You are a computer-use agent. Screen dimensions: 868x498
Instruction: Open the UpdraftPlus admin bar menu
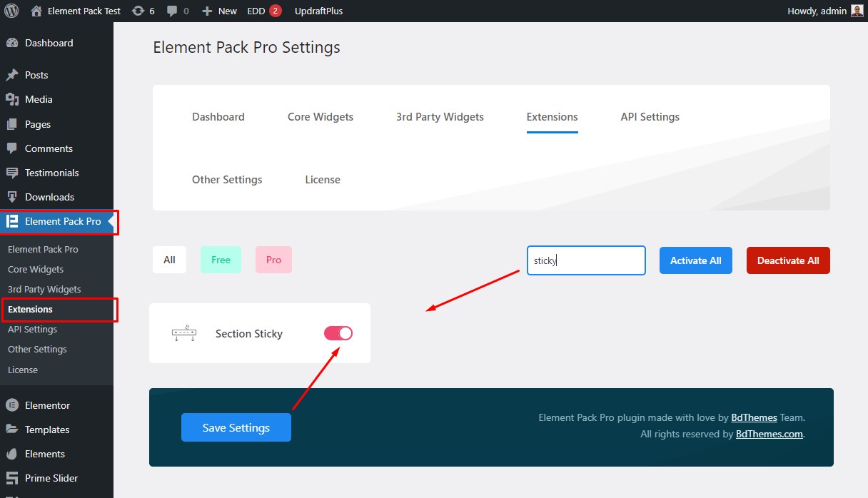click(318, 11)
